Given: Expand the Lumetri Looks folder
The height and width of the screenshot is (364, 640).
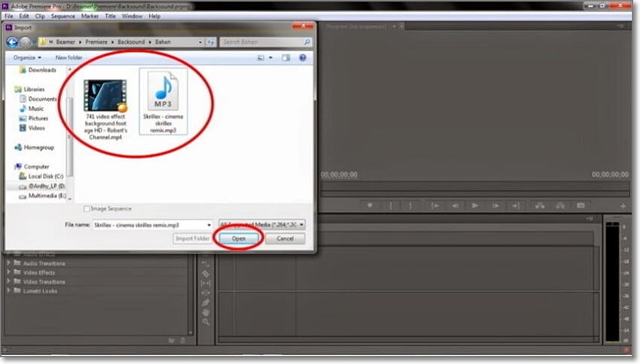Looking at the screenshot, I should 8,290.
